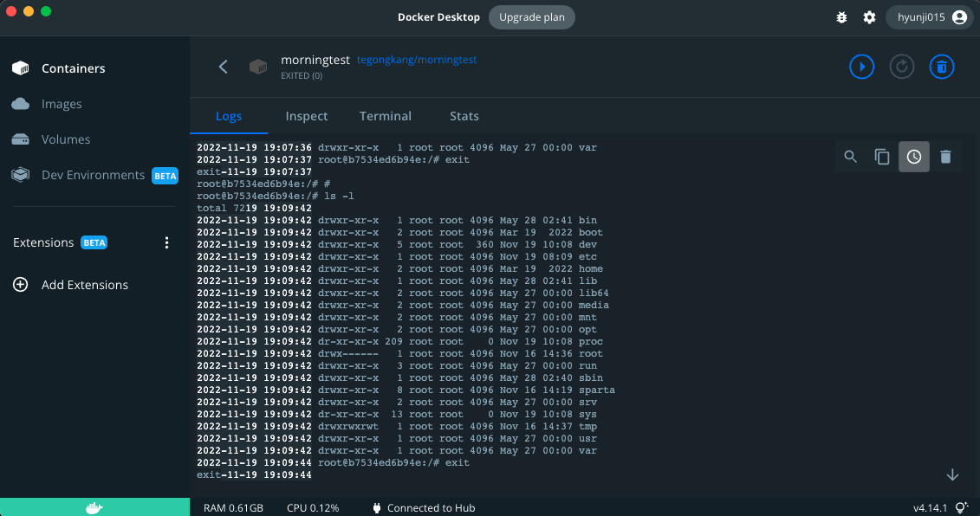980x516 pixels.
Task: Open Dev Environments section
Action: click(94, 175)
